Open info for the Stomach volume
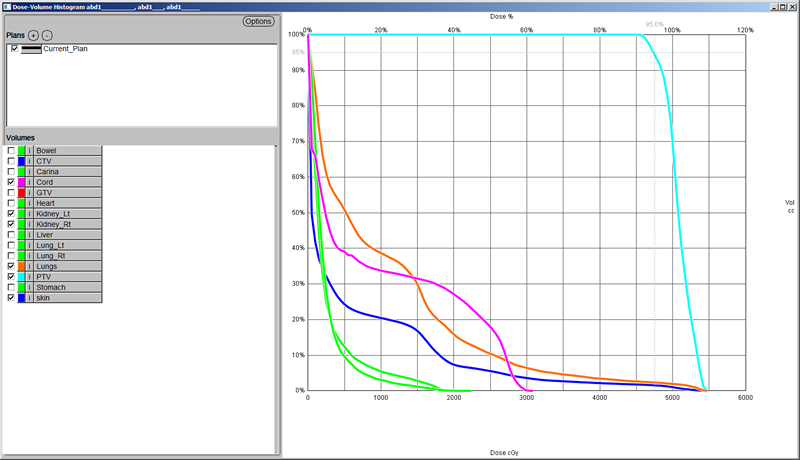The width and height of the screenshot is (800, 460). pos(30,288)
